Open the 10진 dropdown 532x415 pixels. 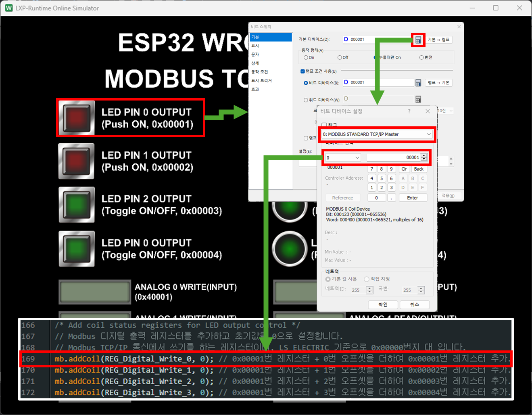pyautogui.click(x=446, y=111)
